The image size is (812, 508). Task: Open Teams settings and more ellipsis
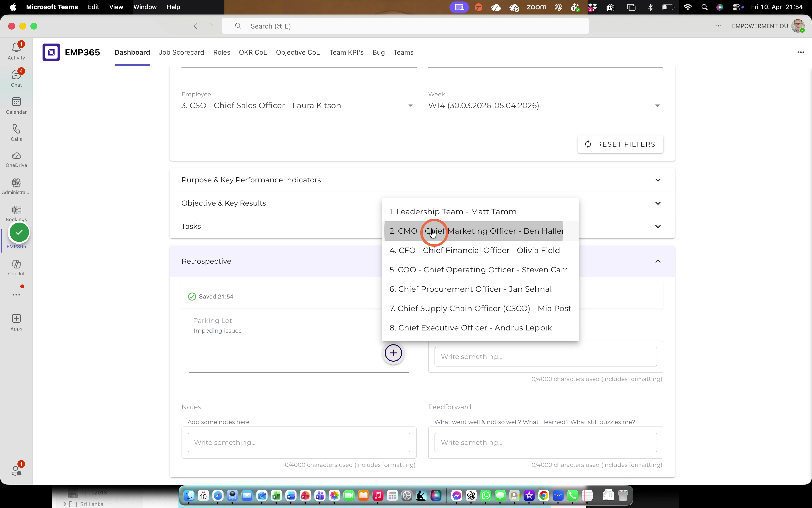tap(718, 26)
